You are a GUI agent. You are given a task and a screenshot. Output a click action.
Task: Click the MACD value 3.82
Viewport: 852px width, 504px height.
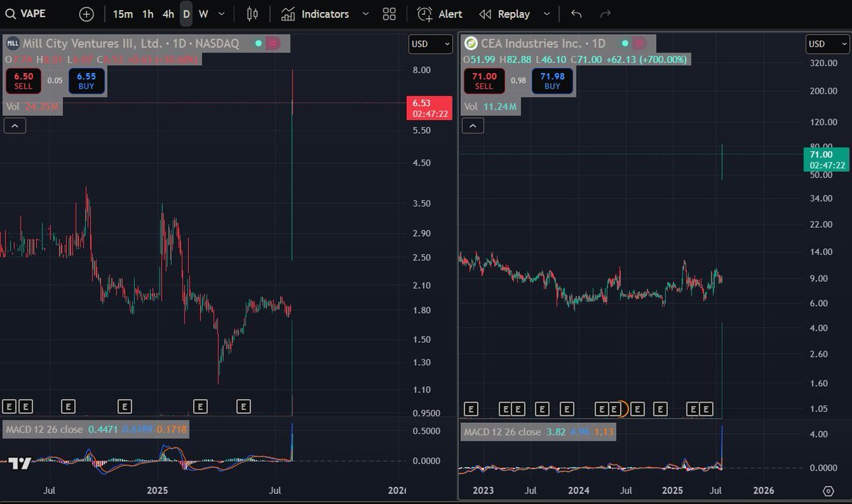[555, 432]
